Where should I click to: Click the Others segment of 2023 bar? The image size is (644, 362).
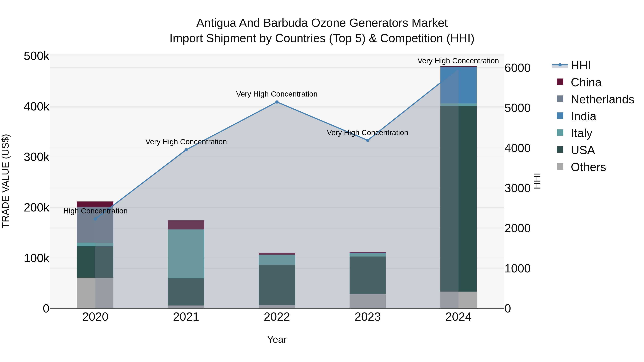tap(367, 301)
